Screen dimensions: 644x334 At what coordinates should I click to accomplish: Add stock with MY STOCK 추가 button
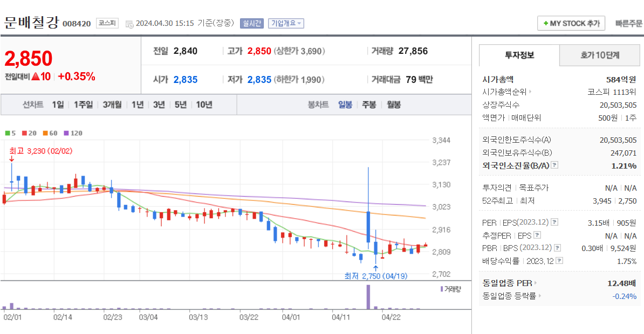(x=571, y=23)
